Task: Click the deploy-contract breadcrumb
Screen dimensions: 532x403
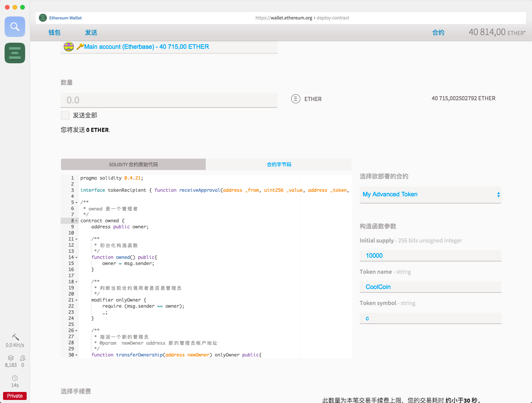Action: (333, 18)
